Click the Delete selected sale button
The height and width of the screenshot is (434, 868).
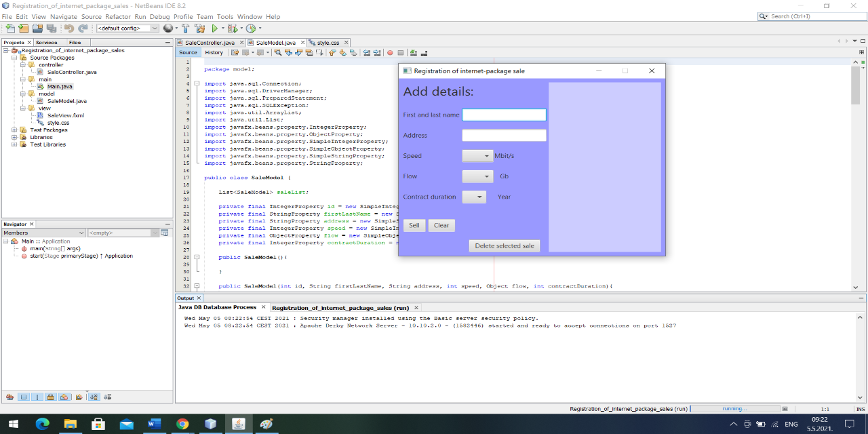coord(505,245)
